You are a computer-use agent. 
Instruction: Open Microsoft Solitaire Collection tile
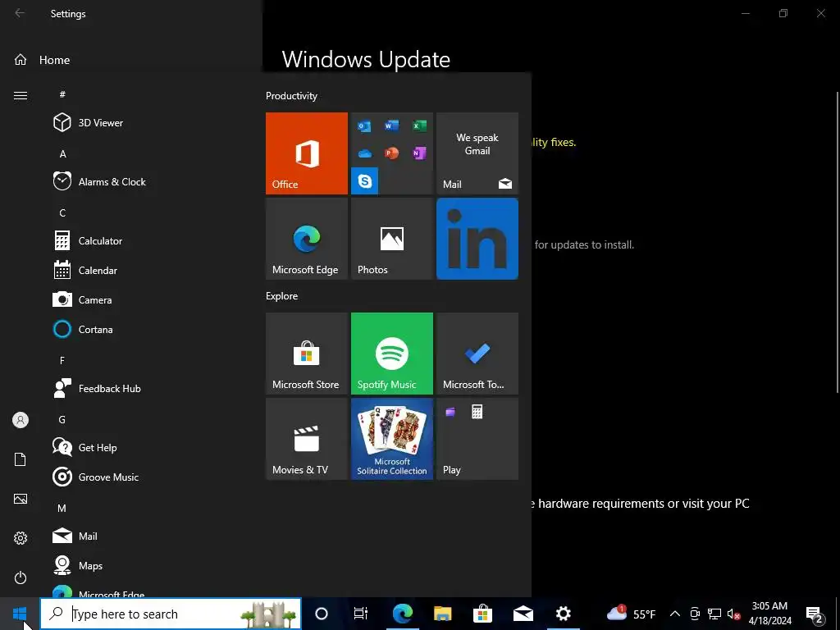392,439
